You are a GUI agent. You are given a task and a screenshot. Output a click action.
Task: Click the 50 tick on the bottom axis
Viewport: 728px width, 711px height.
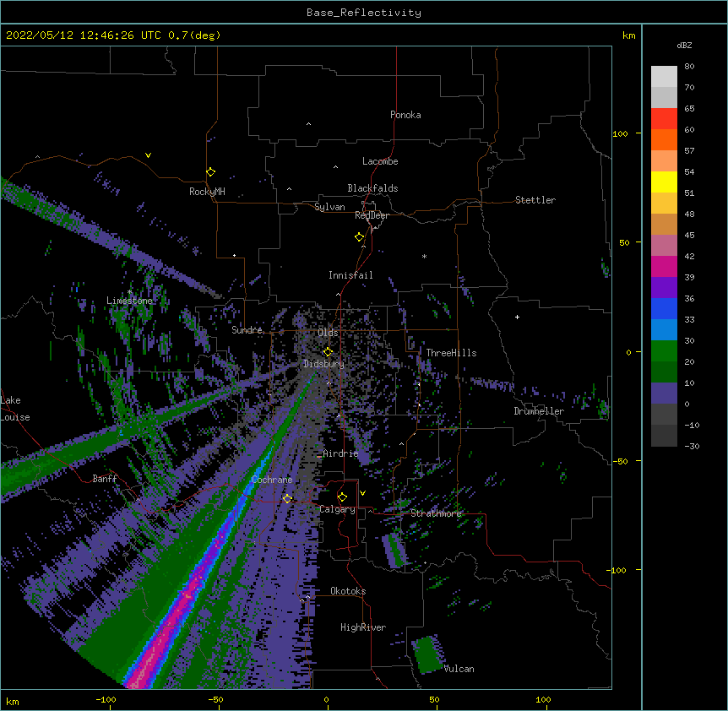434,699
